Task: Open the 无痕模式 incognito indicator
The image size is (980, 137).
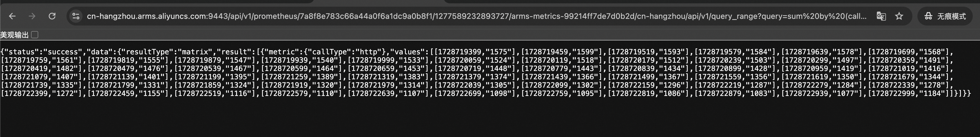Action: tap(945, 16)
